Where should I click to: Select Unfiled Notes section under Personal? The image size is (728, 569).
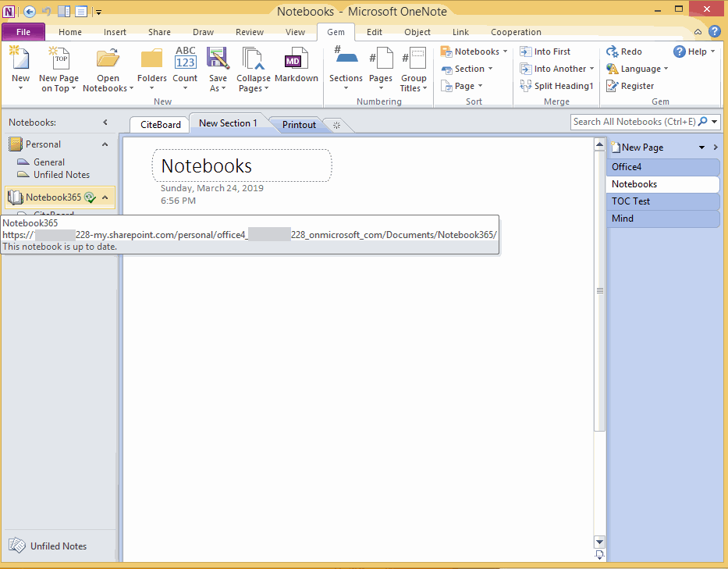[x=62, y=175]
